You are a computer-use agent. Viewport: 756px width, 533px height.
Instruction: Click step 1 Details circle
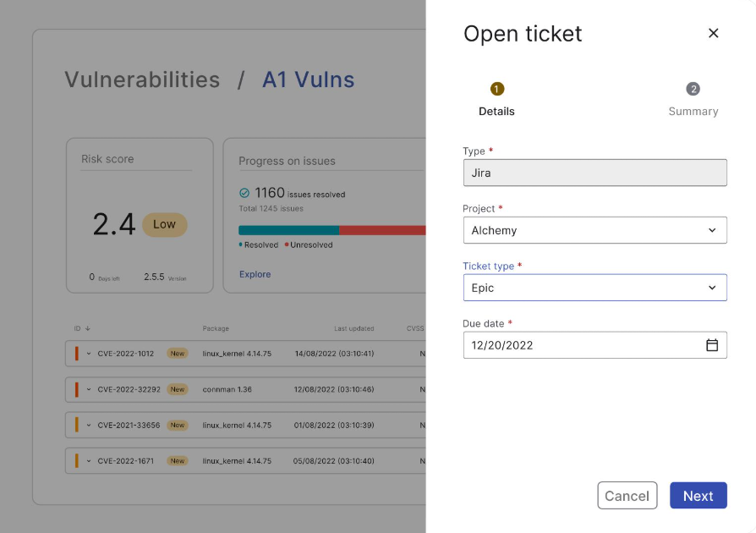(x=496, y=89)
